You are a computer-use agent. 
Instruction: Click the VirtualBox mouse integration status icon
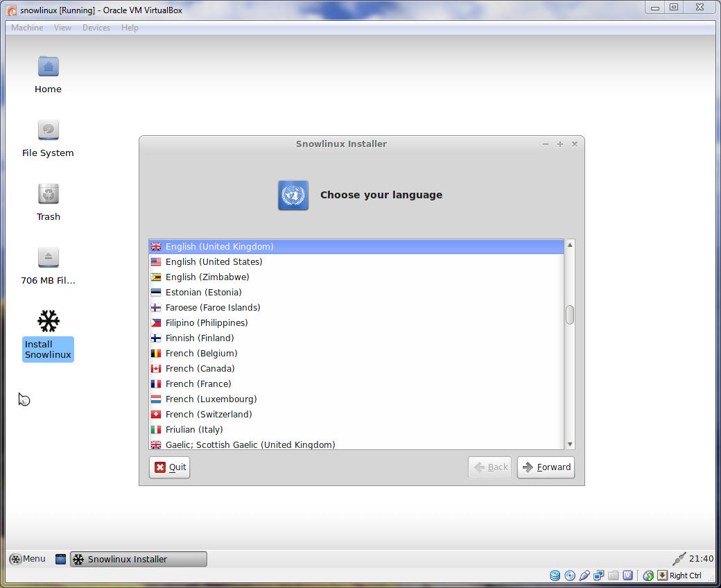[x=648, y=576]
